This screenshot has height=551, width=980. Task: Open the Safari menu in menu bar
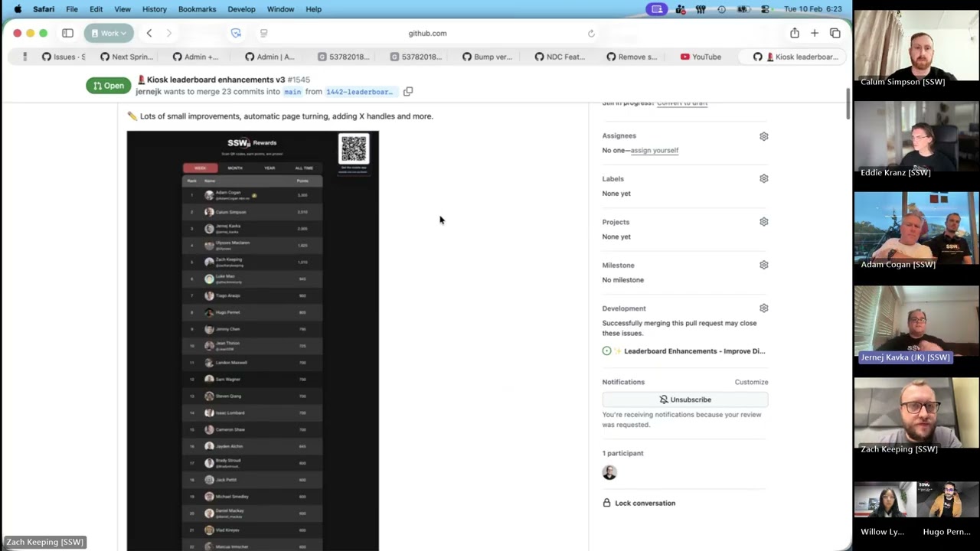click(44, 9)
